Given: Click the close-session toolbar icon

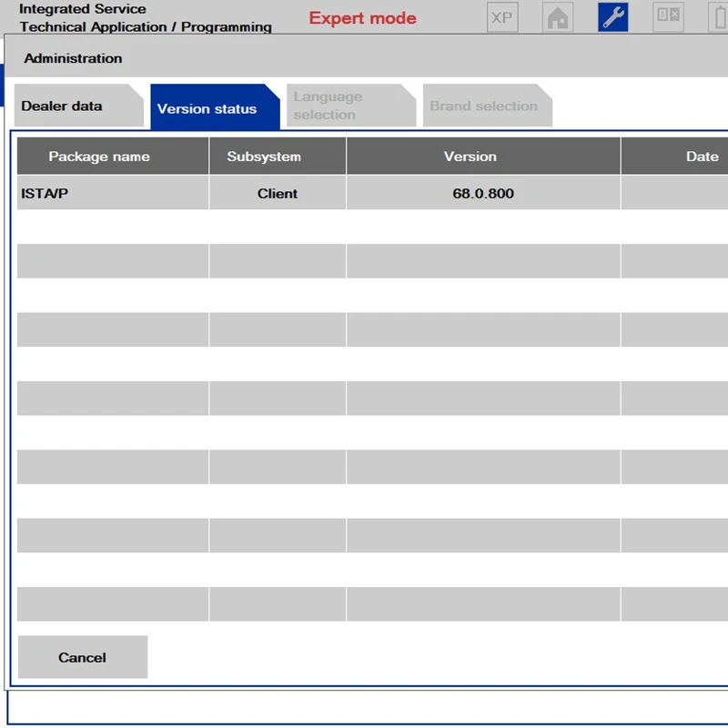Looking at the screenshot, I should point(668,17).
